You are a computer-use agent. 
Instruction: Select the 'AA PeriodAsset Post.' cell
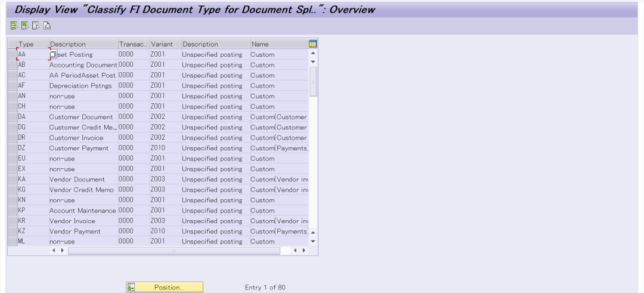[x=84, y=75]
